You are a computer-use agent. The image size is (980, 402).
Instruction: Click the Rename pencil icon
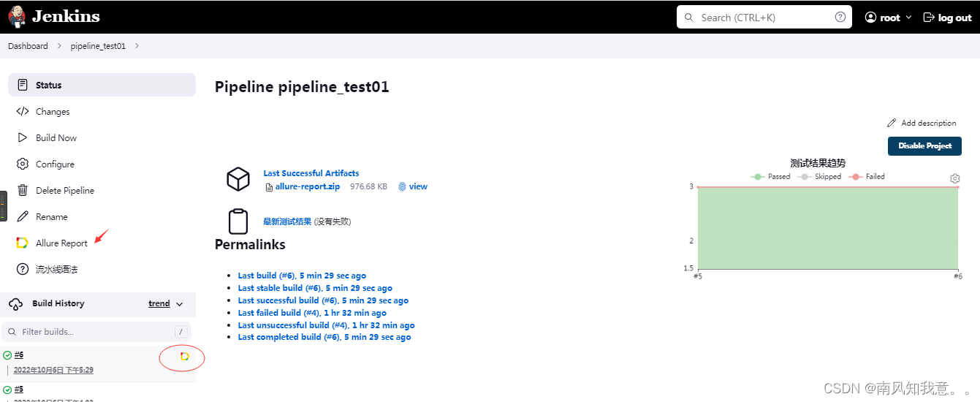[23, 216]
